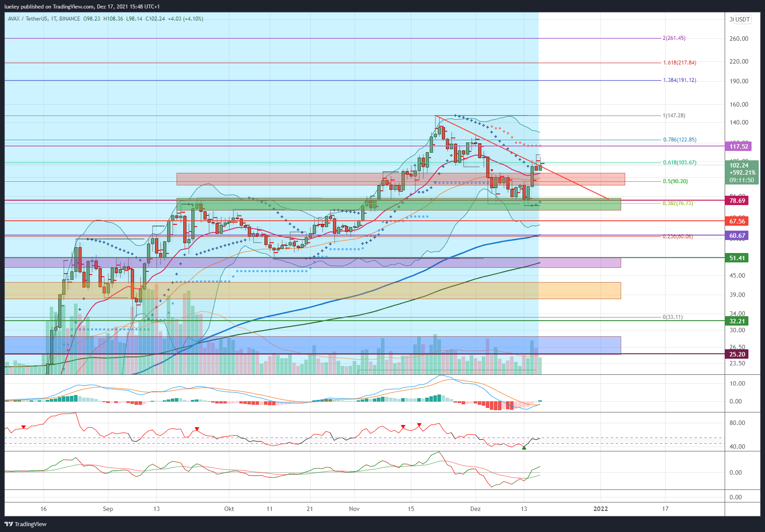Select the Fibonacci 0.618(103.67) level label
Image resolution: width=765 pixels, height=532 pixels.
pyautogui.click(x=680, y=163)
